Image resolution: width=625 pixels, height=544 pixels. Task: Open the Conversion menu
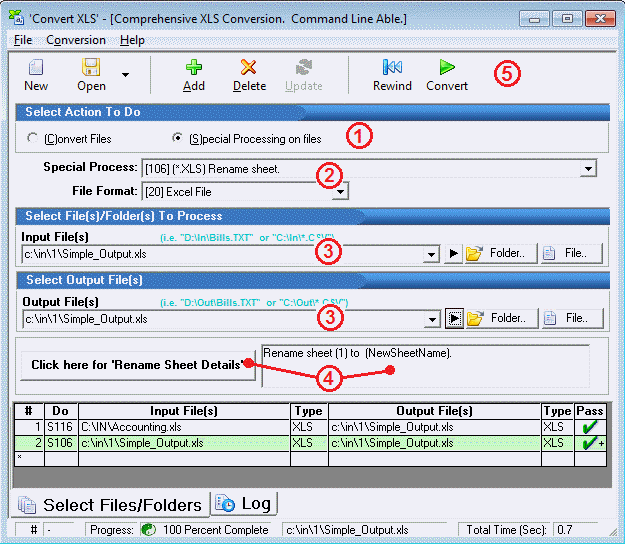[76, 40]
